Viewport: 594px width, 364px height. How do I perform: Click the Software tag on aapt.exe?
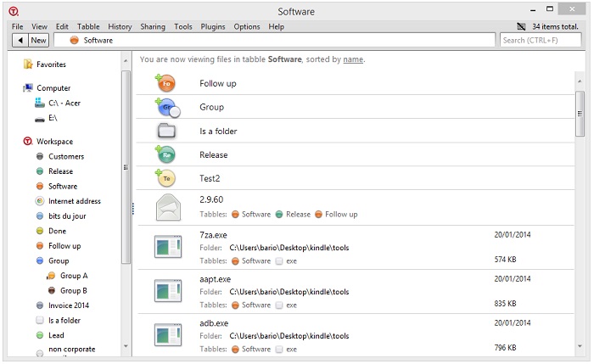pyautogui.click(x=251, y=305)
